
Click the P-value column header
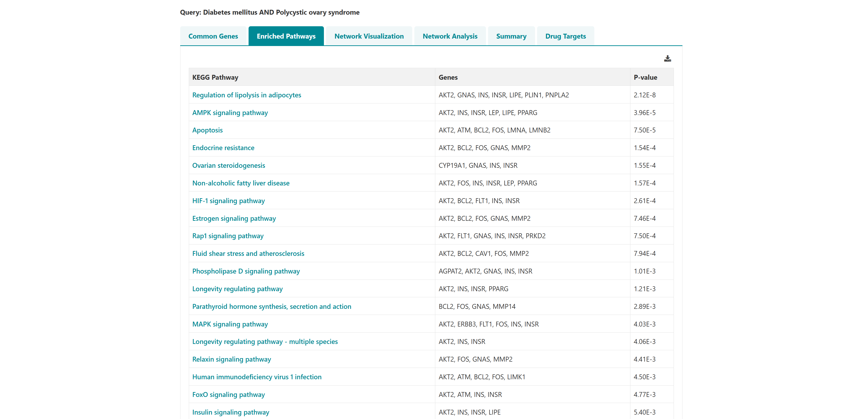pos(645,77)
